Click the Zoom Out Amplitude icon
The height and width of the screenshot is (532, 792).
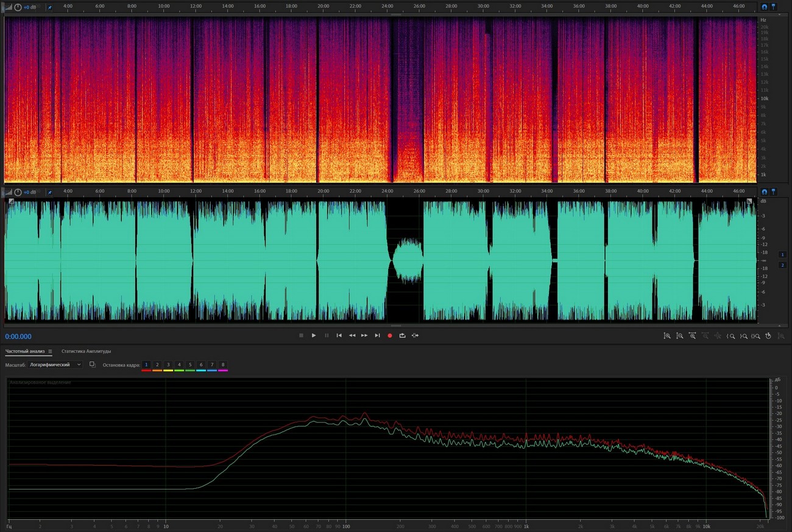[x=680, y=336]
